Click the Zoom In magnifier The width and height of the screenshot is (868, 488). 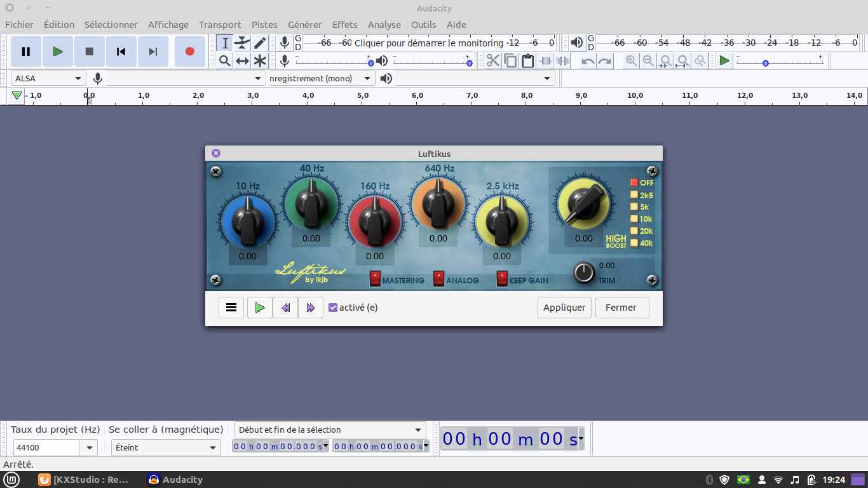(x=631, y=60)
